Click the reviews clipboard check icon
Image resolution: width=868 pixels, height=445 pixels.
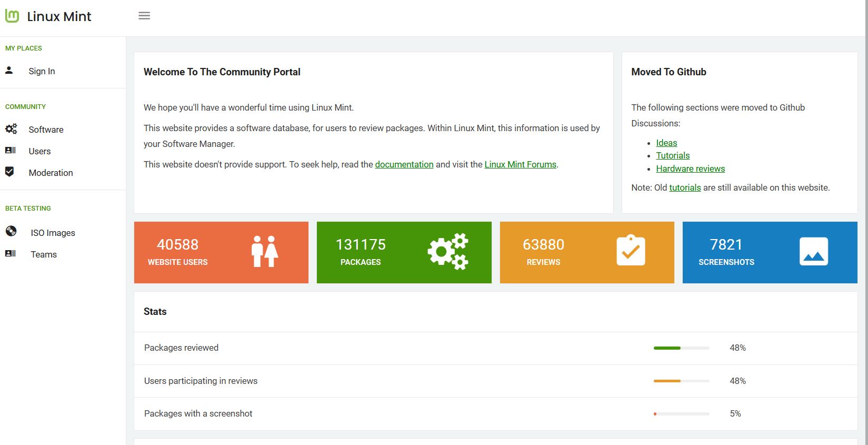coord(631,250)
